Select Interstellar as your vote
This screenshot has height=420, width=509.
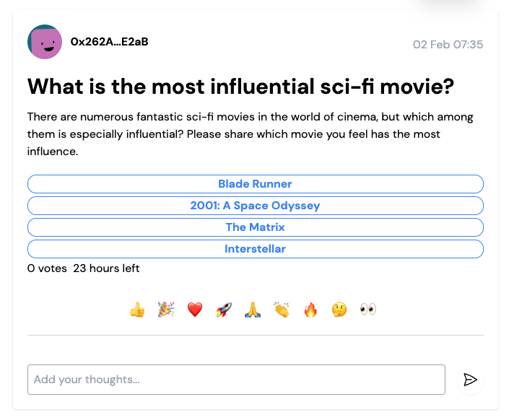pos(256,249)
